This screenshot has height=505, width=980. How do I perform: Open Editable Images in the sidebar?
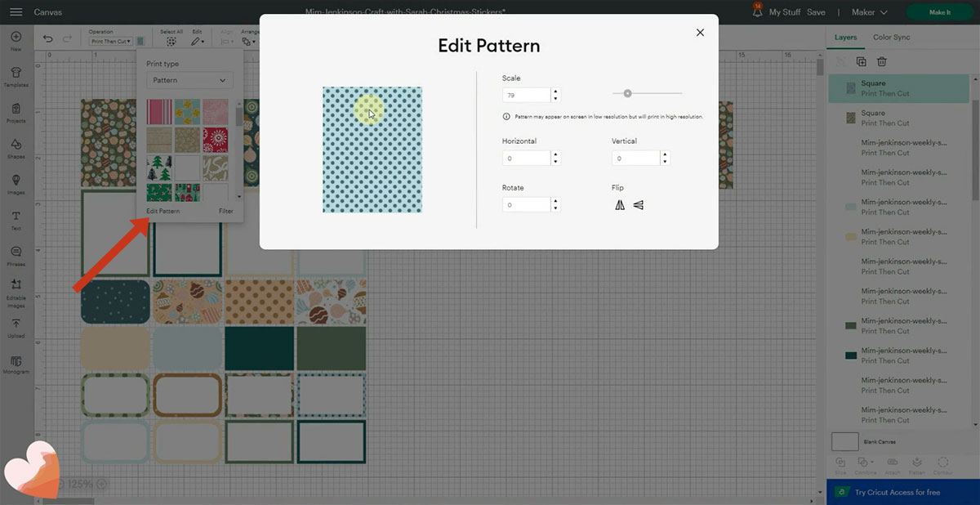click(16, 292)
